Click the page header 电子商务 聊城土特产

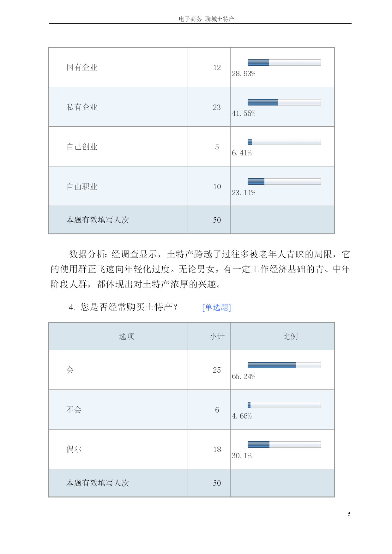[x=207, y=19]
